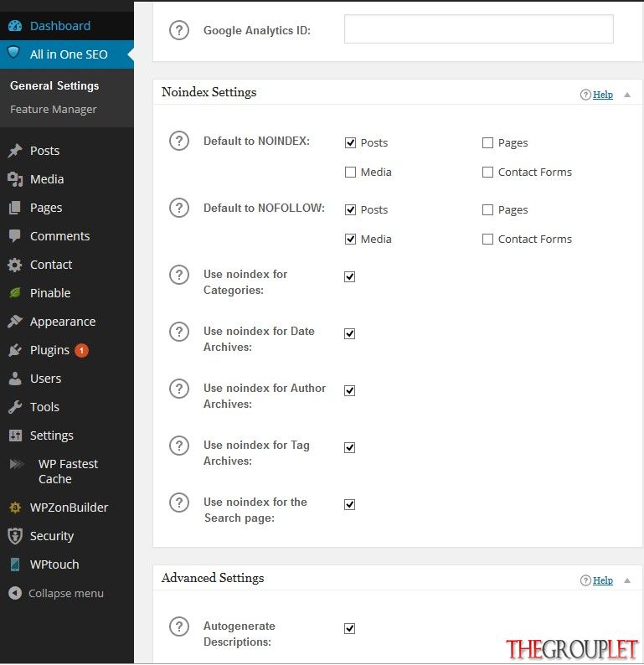Click the Posts pushpin icon
The image size is (644, 665).
coord(15,151)
